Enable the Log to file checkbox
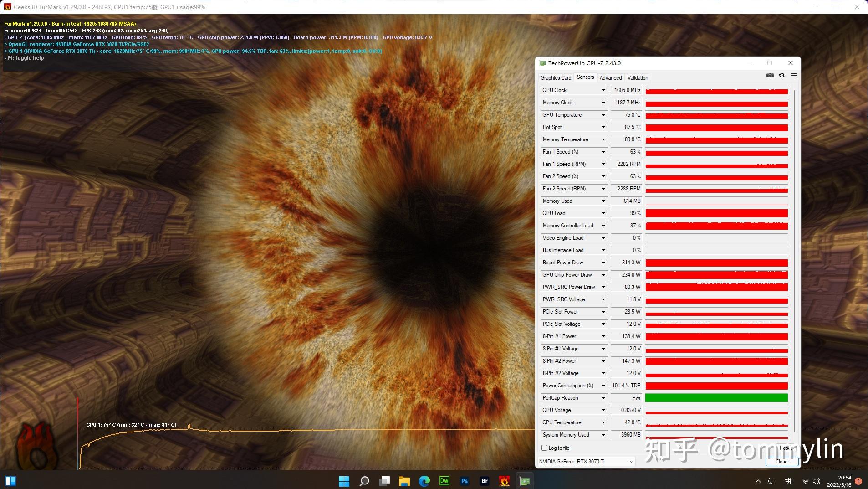The height and width of the screenshot is (489, 868). point(544,448)
